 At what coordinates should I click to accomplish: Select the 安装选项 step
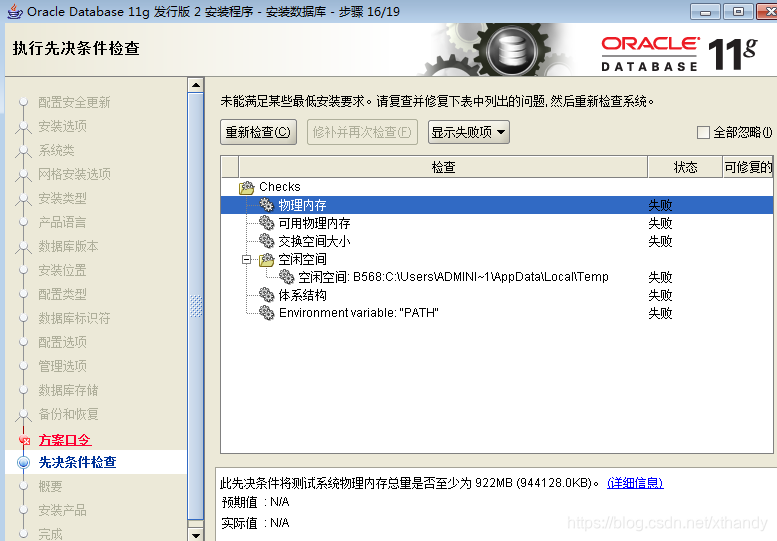pyautogui.click(x=62, y=126)
